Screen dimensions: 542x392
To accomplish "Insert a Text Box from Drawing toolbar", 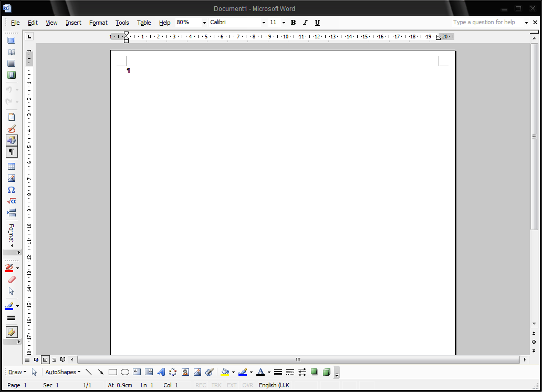I will [137, 372].
